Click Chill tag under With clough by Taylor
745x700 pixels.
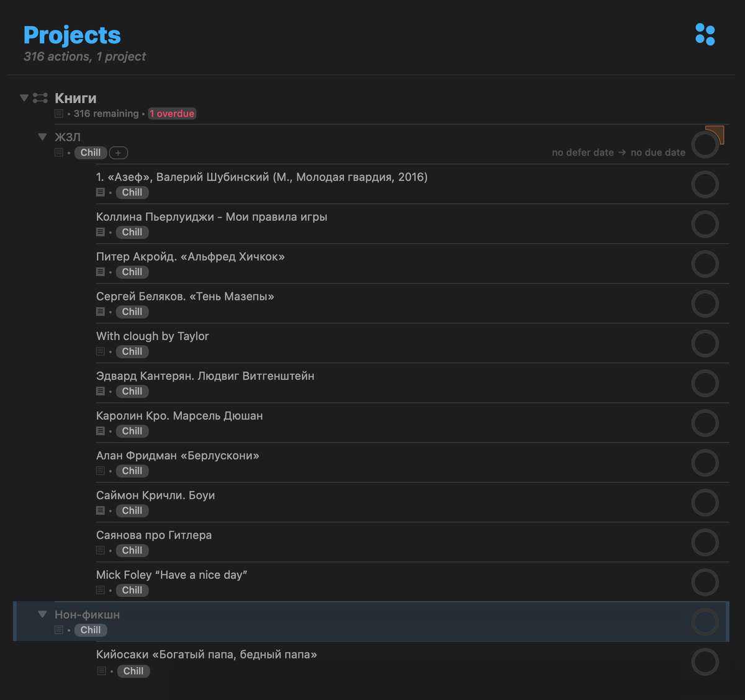tap(132, 351)
